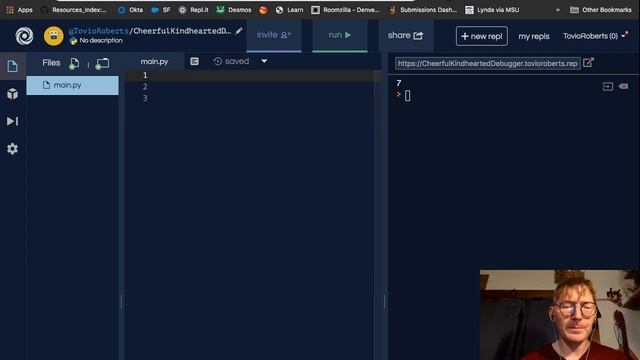
Task: Open the Resources_Index bookmark
Action: pyautogui.click(x=75, y=10)
